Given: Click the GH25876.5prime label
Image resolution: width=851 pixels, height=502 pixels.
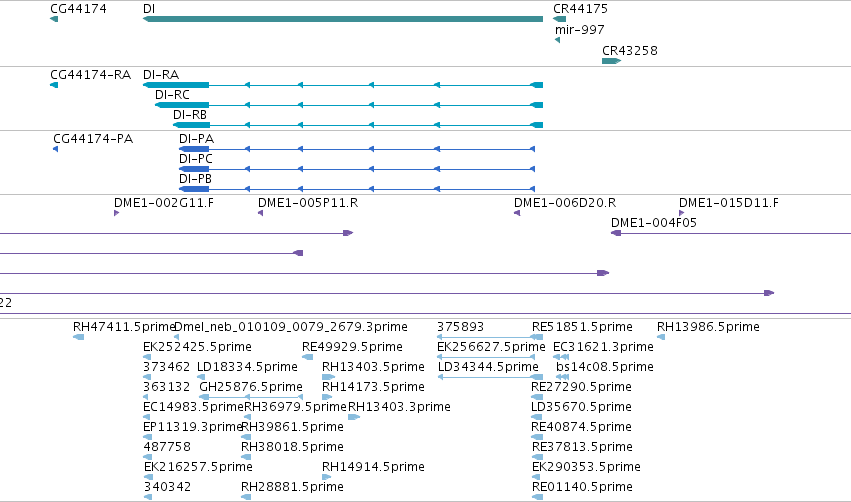Looking at the screenshot, I should tap(251, 387).
